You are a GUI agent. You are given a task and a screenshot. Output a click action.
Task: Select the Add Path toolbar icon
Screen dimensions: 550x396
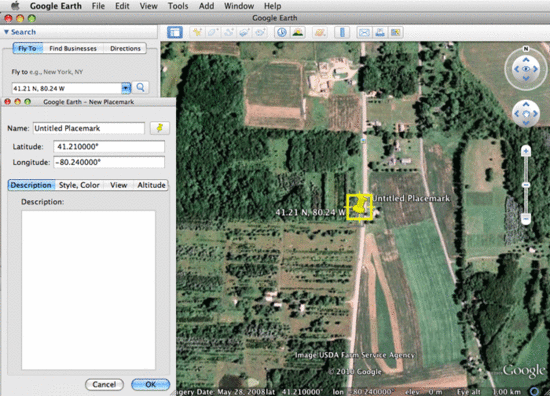point(229,33)
